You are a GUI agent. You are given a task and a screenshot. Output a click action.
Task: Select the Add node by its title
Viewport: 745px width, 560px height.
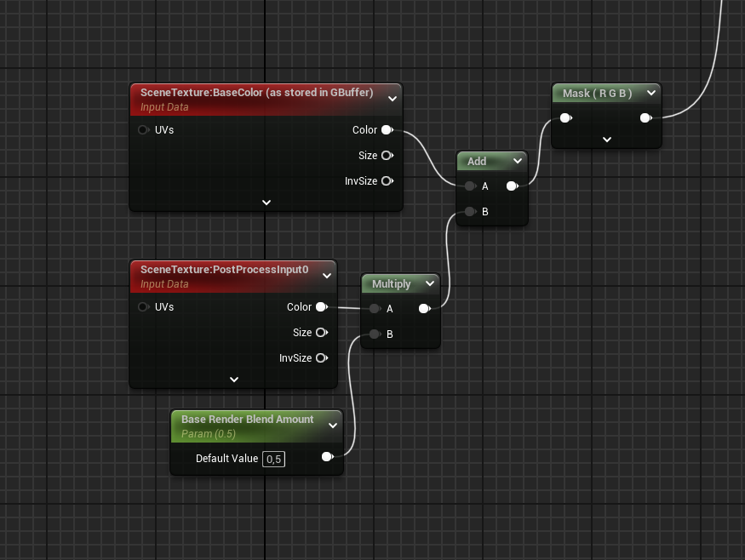point(477,161)
